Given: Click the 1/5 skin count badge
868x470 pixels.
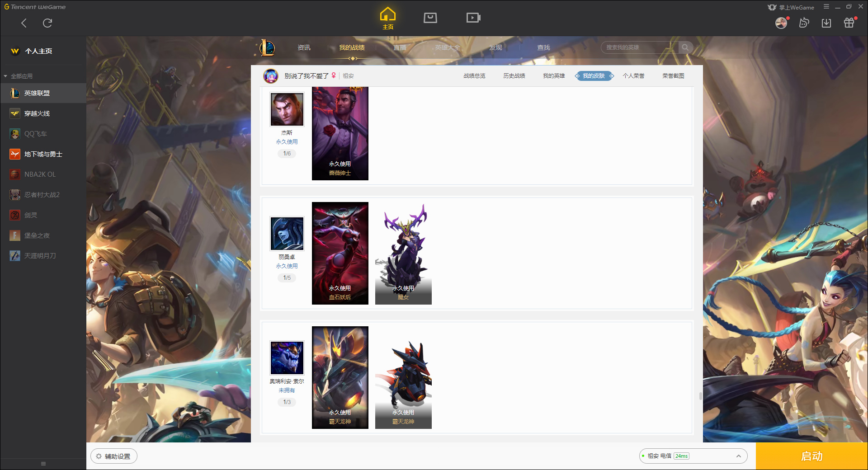Looking at the screenshot, I should click(287, 278).
